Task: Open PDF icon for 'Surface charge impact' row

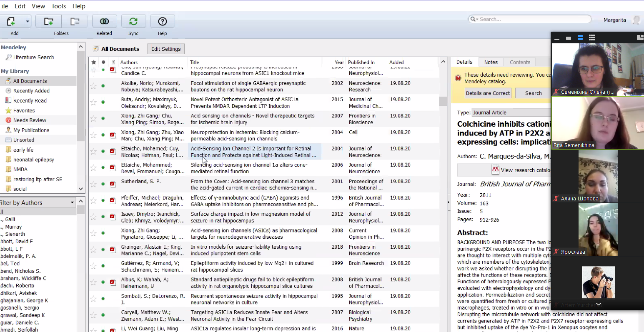Action: (113, 217)
